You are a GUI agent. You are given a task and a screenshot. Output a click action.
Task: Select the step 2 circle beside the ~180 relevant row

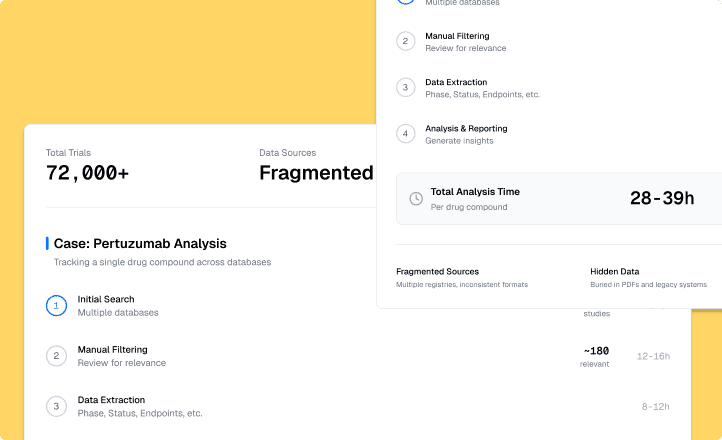[x=56, y=355]
